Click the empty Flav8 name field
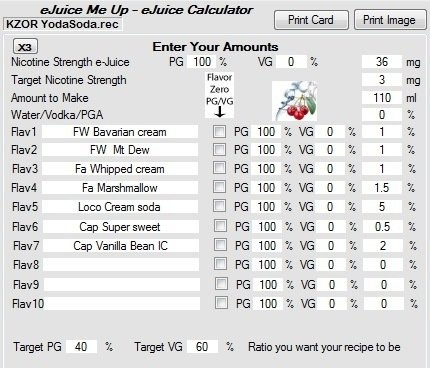430x368 pixels. point(121,265)
